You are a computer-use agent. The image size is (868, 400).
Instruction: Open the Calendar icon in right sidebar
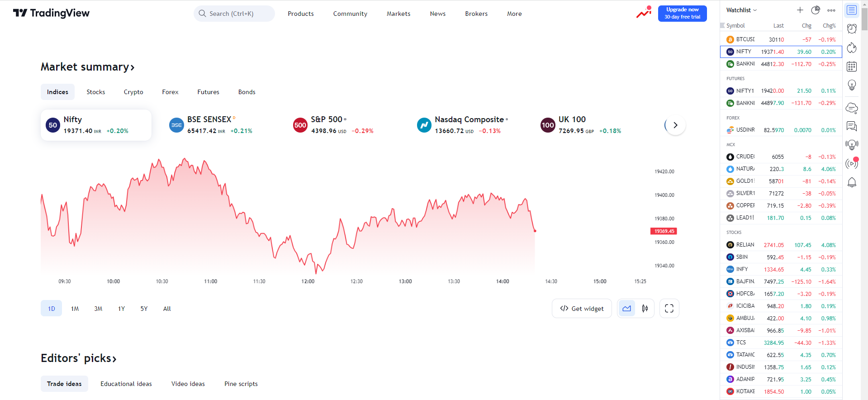point(852,67)
